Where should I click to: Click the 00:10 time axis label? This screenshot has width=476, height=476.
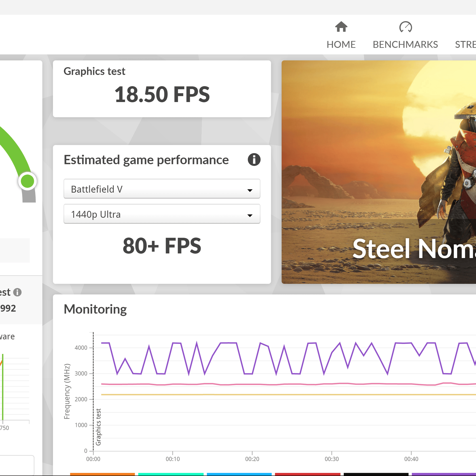coord(173,459)
